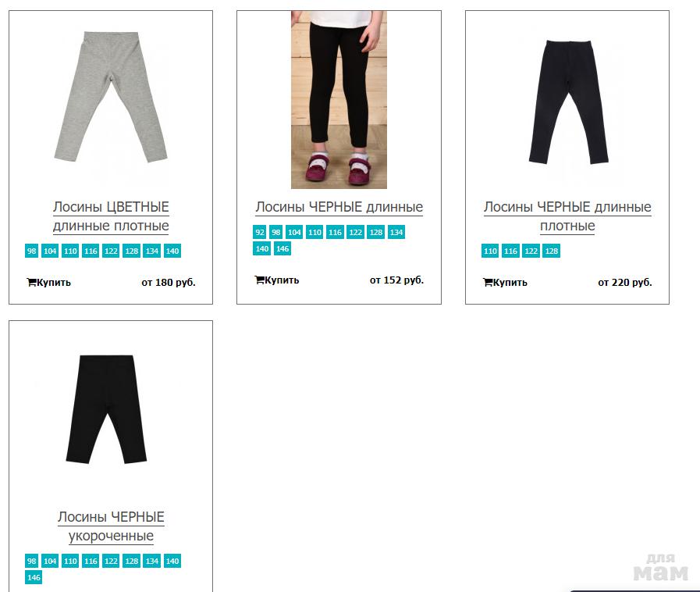Viewport: 700px width, 592px height.
Task: View the girl wearing black leggings photo
Action: pyautogui.click(x=339, y=100)
